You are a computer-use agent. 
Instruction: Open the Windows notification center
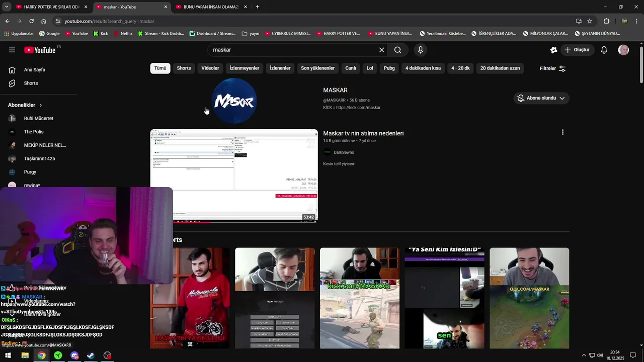pyautogui.click(x=633, y=355)
